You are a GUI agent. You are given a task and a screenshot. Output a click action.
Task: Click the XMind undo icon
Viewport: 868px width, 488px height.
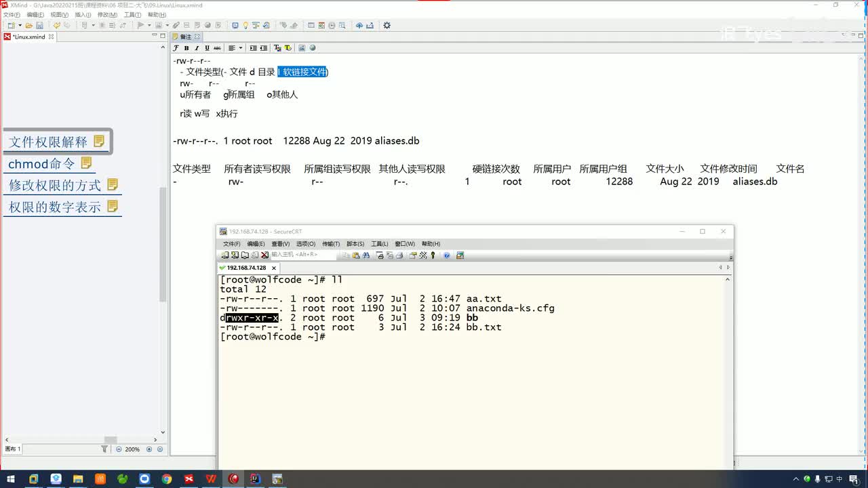coord(57,26)
